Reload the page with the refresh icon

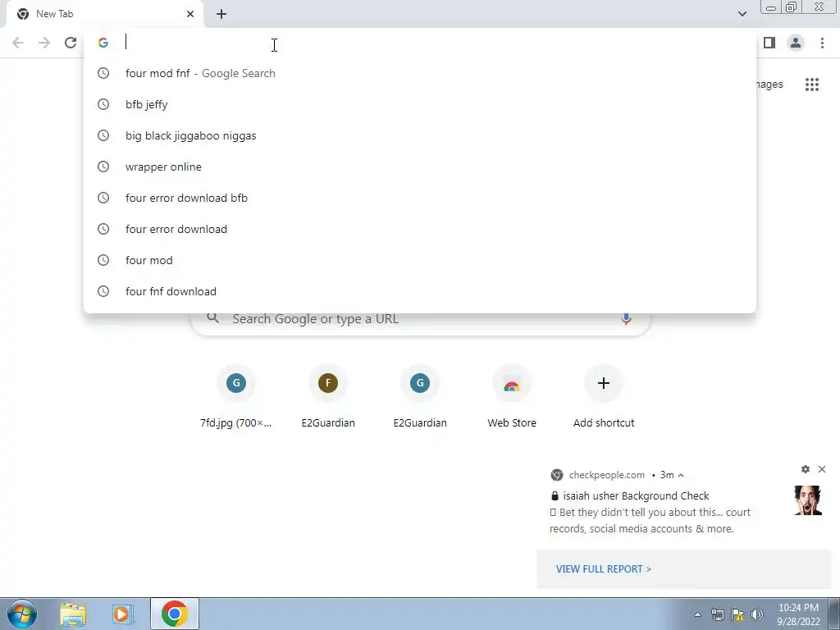coord(71,43)
